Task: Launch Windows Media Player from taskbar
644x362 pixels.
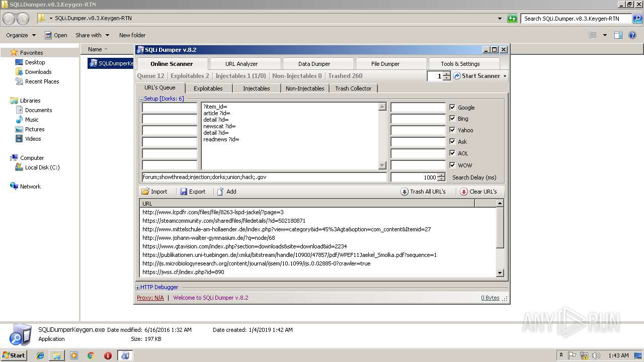Action: point(74,355)
